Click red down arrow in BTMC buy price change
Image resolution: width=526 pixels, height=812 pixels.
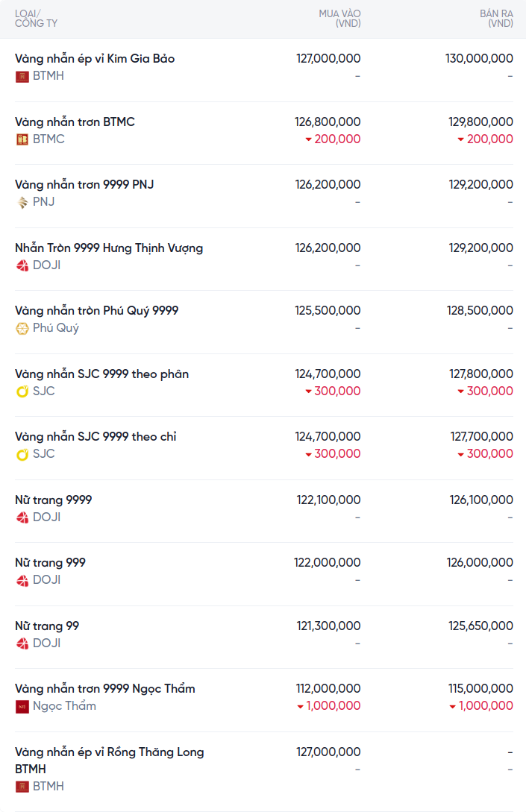[308, 139]
